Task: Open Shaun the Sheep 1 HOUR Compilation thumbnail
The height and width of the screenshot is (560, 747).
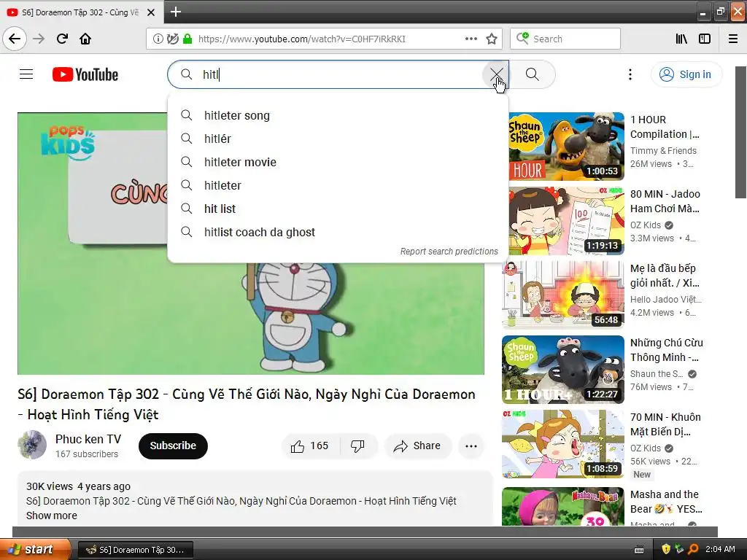Action: 566,147
